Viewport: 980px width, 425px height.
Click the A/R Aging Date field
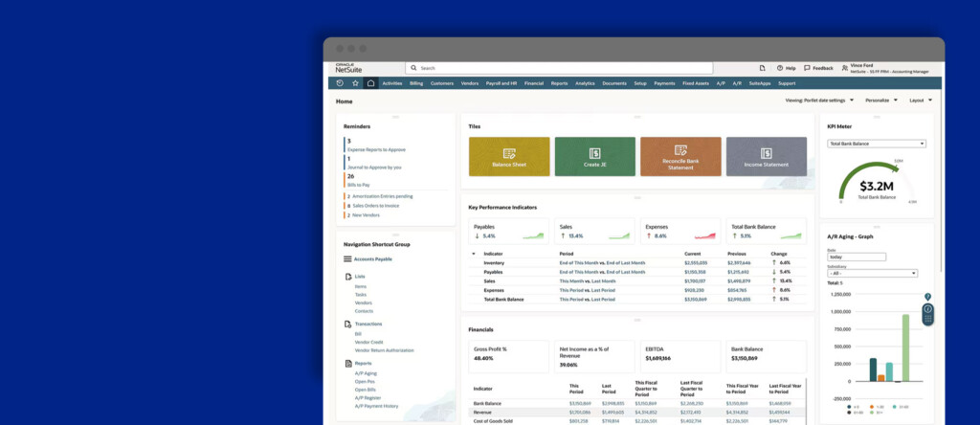click(x=857, y=257)
